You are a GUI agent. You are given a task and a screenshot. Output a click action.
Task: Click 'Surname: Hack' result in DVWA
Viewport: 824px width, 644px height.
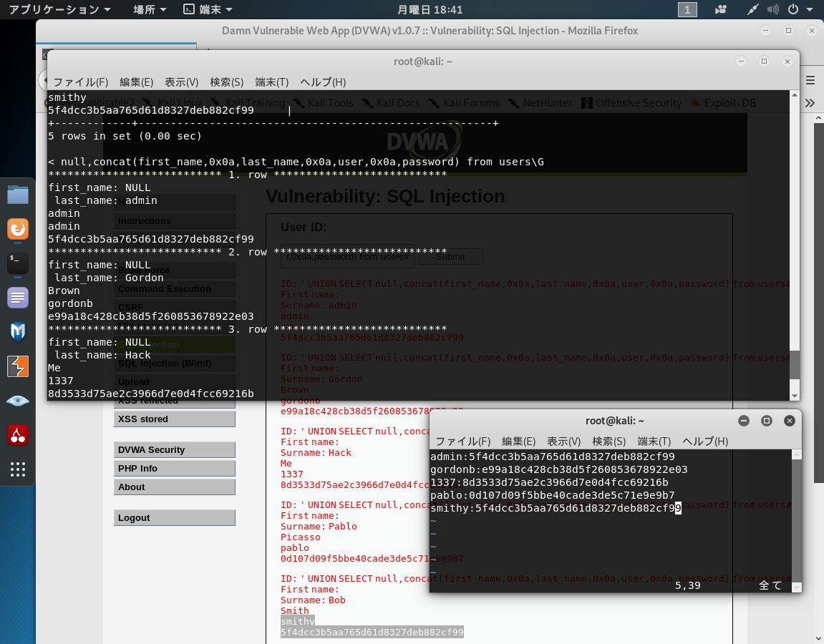316,452
